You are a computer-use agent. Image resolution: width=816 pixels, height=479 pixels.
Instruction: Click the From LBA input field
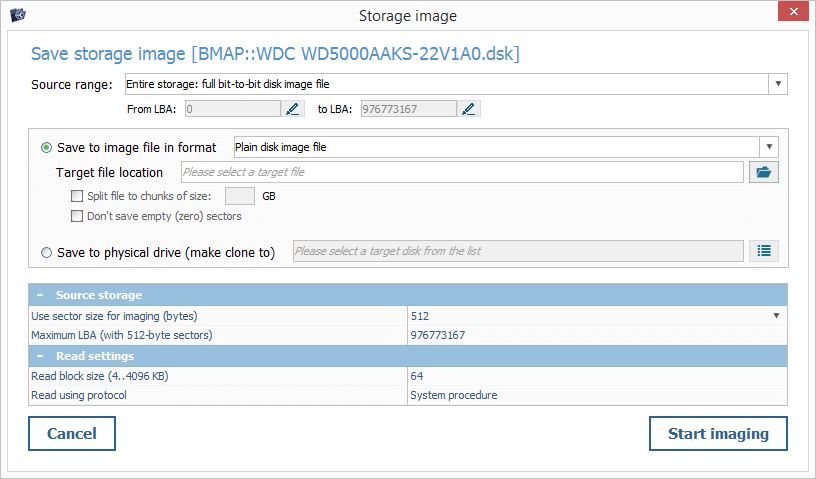233,109
